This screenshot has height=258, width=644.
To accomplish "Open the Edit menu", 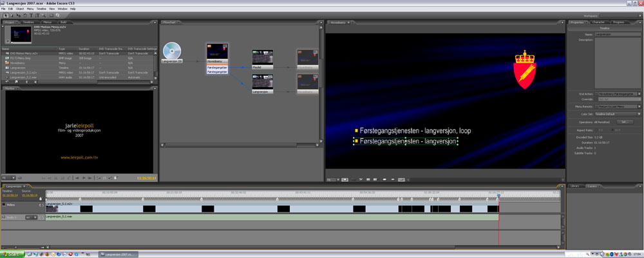I will point(11,8).
